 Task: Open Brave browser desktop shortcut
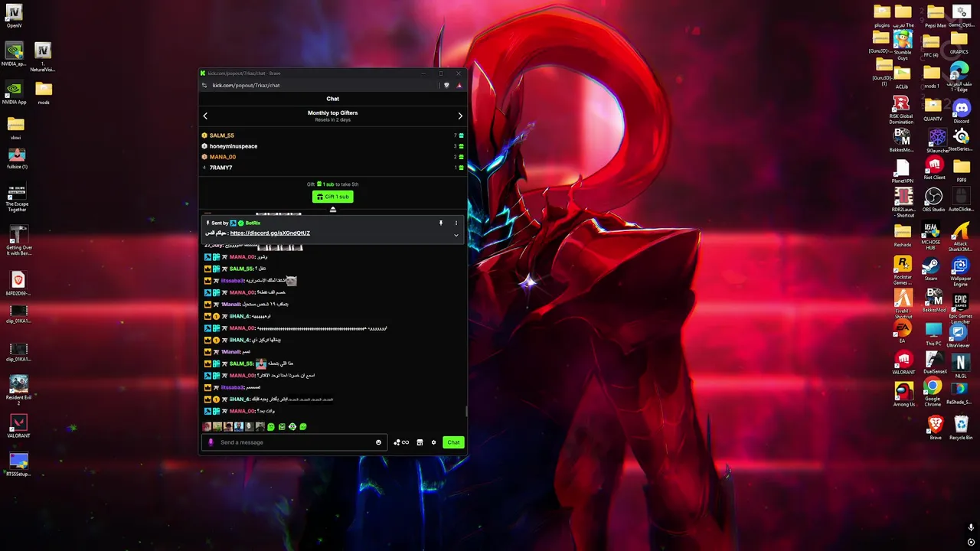(936, 428)
